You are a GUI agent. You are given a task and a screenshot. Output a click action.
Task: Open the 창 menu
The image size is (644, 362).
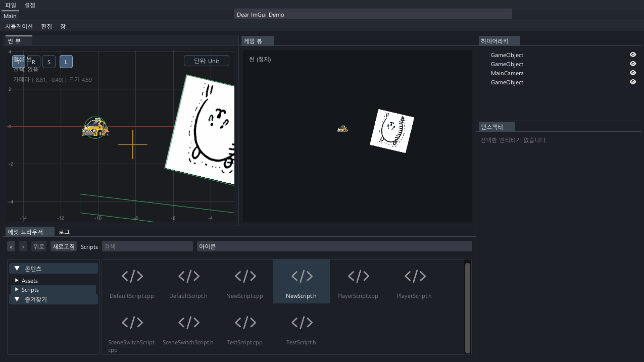click(x=63, y=26)
